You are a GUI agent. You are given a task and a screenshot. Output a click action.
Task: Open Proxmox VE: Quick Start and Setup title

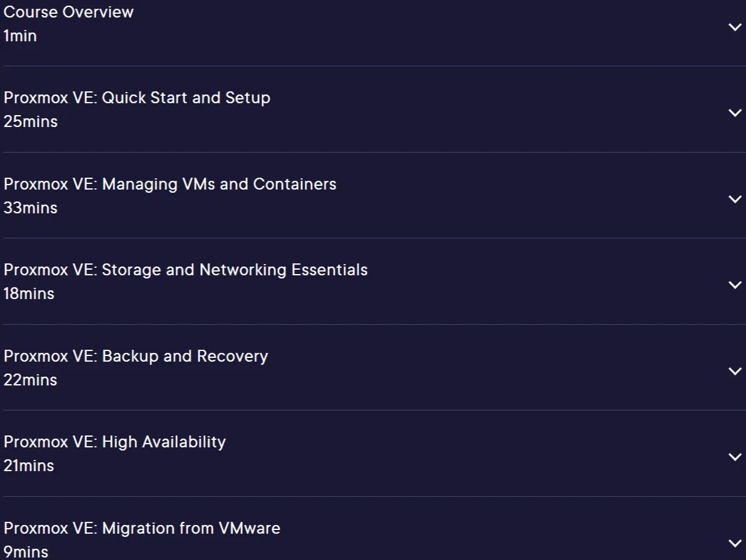click(137, 98)
